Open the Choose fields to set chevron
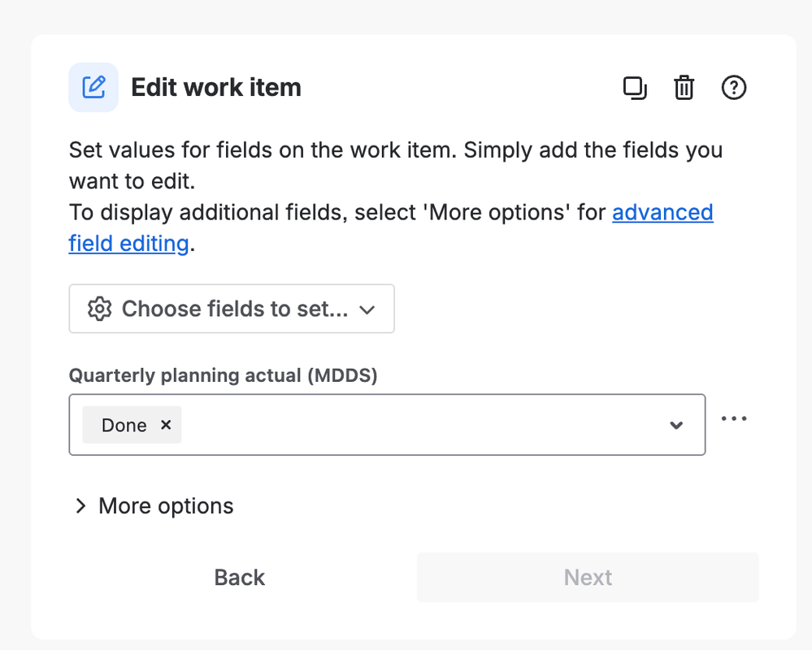Image resolution: width=812 pixels, height=650 pixels. point(367,310)
